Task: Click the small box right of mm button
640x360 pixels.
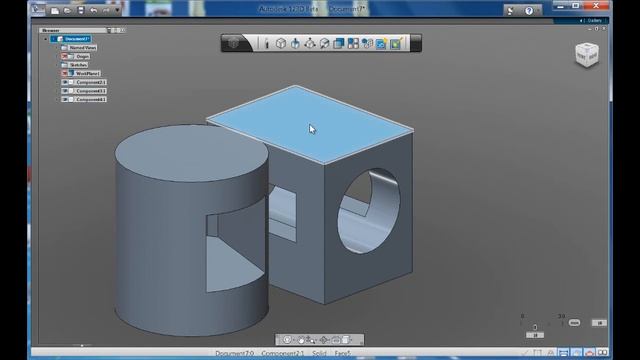Action: click(599, 323)
